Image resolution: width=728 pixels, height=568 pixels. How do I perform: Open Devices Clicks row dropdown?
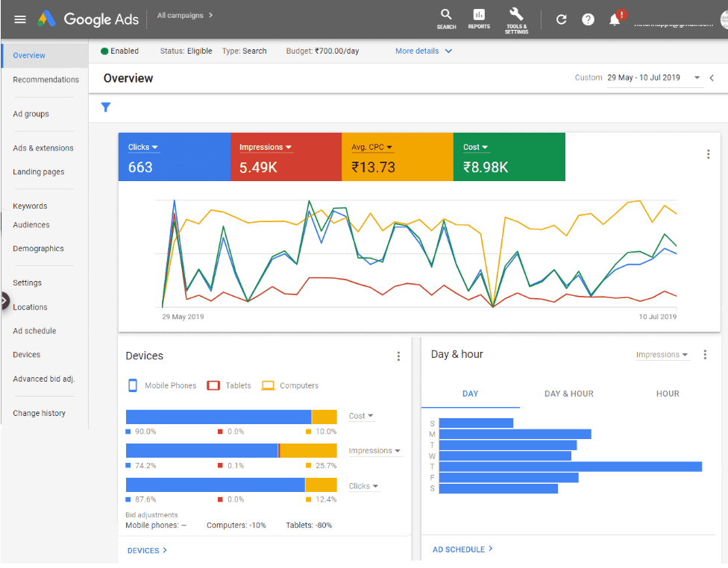tap(363, 486)
